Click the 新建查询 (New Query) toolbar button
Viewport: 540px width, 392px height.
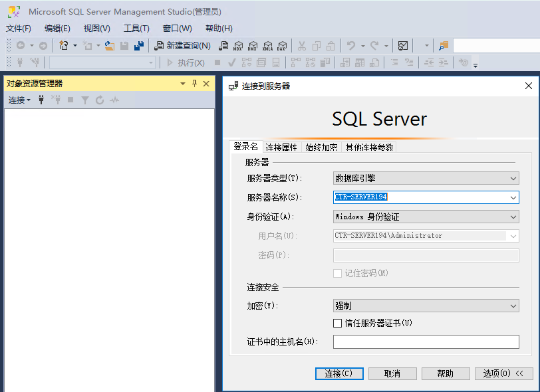(x=183, y=46)
